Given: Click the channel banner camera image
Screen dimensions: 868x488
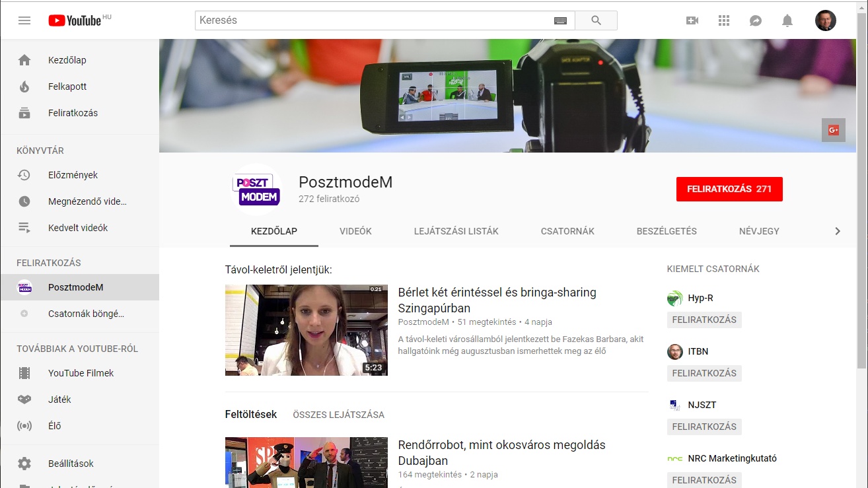Looking at the screenshot, I should tap(507, 96).
